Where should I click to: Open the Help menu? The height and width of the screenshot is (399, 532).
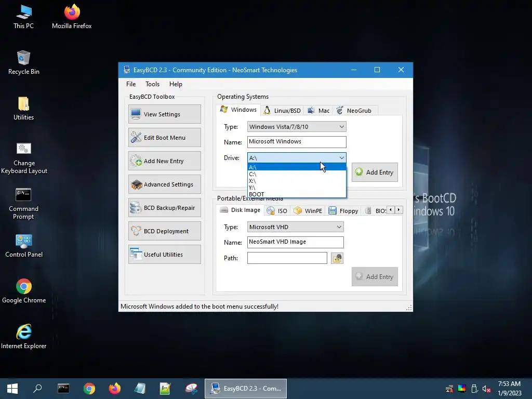[176, 84]
